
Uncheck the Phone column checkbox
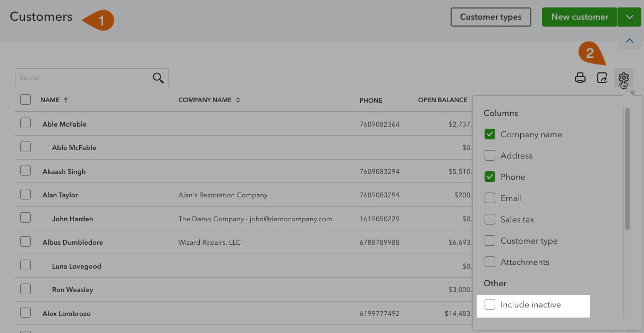490,177
